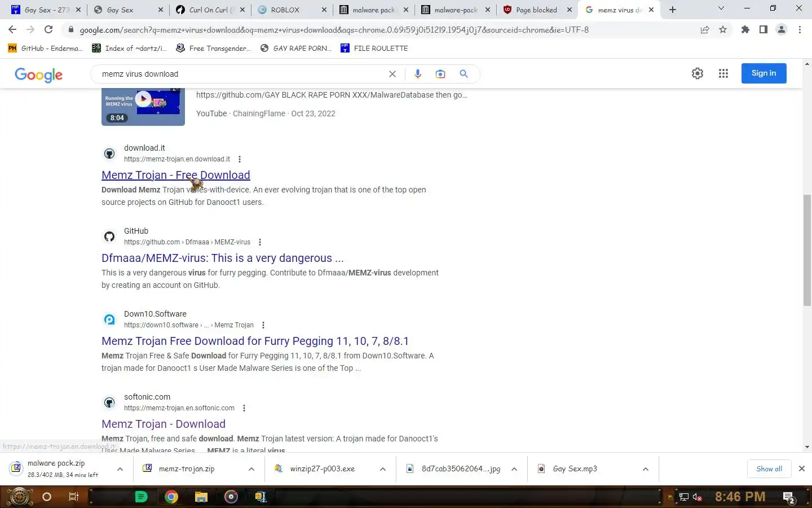Screen dimensions: 812x508
Task: Close the ROBLOX tab
Action: pos(324,10)
